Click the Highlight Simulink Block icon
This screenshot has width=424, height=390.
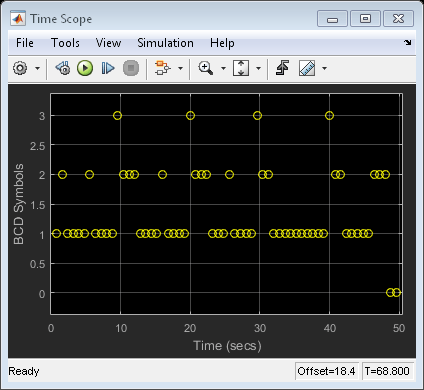162,68
